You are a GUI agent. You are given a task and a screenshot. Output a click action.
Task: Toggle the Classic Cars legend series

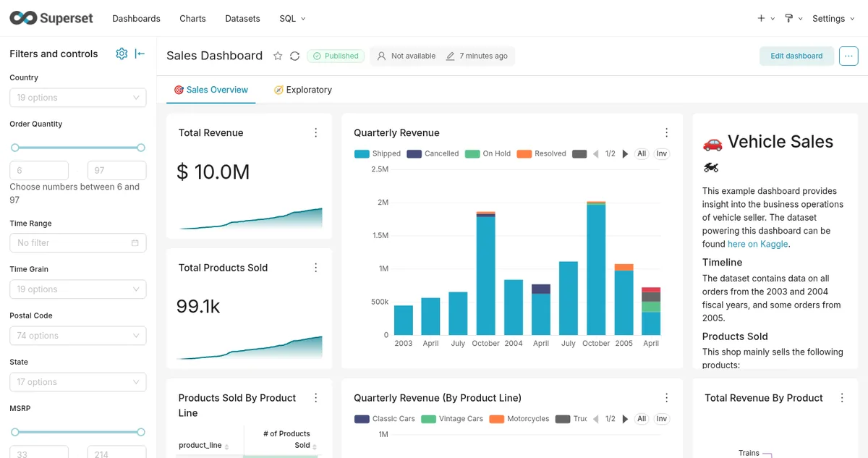(385, 419)
